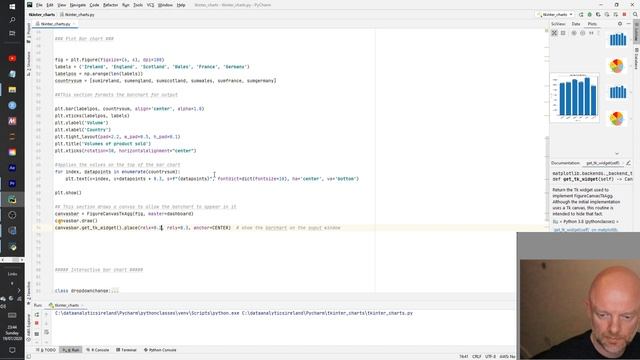
Task: Open the Run tool window tab
Action: [x=71, y=350]
